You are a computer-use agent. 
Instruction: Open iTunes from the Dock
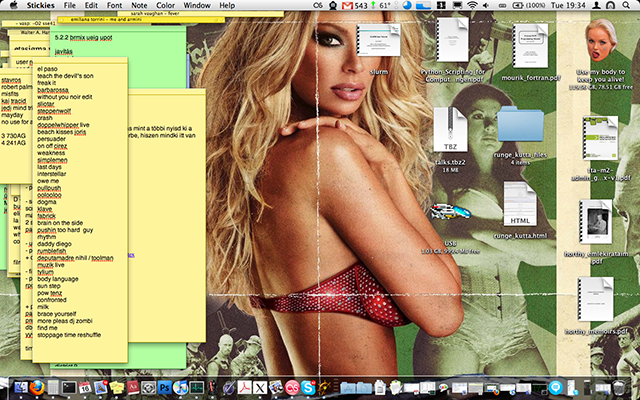(180, 387)
